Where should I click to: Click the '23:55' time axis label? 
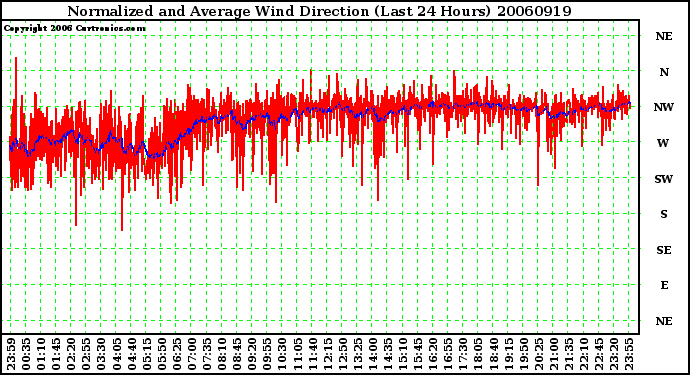click(x=628, y=354)
